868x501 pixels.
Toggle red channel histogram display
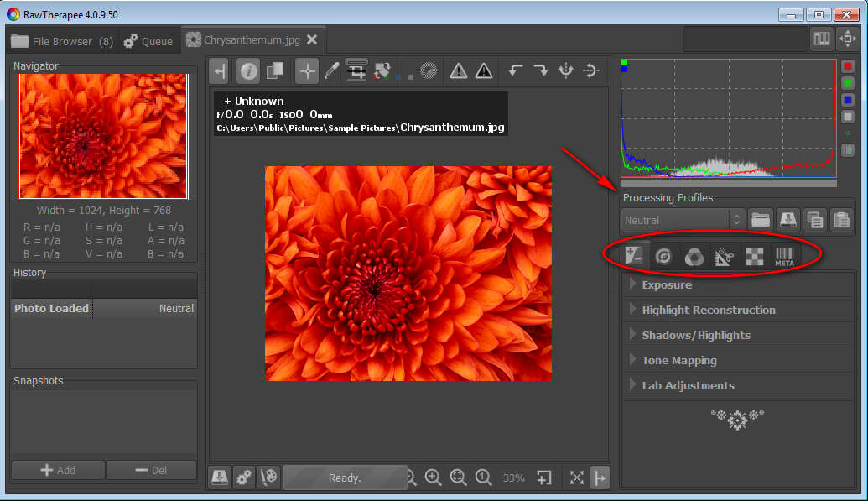[848, 66]
